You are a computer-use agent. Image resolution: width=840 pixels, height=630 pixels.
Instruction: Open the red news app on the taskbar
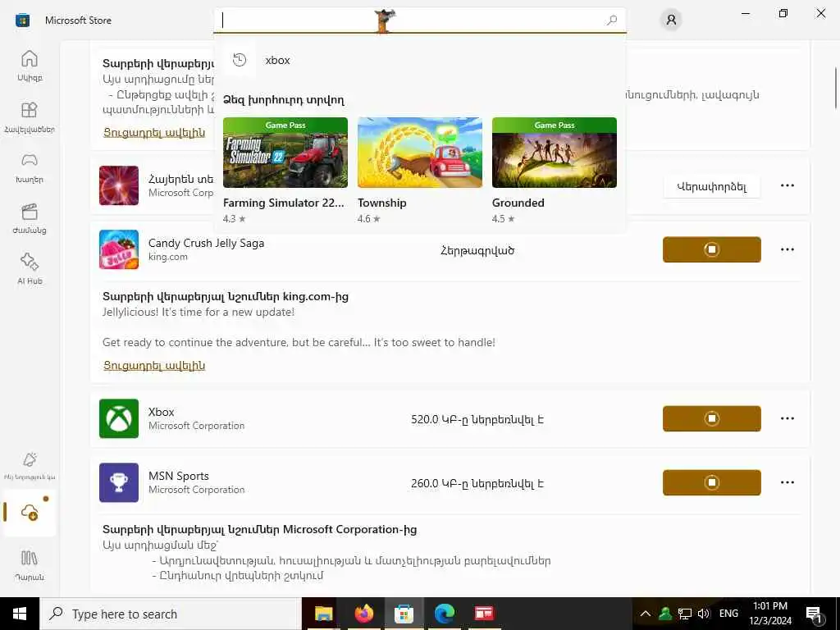(x=484, y=614)
